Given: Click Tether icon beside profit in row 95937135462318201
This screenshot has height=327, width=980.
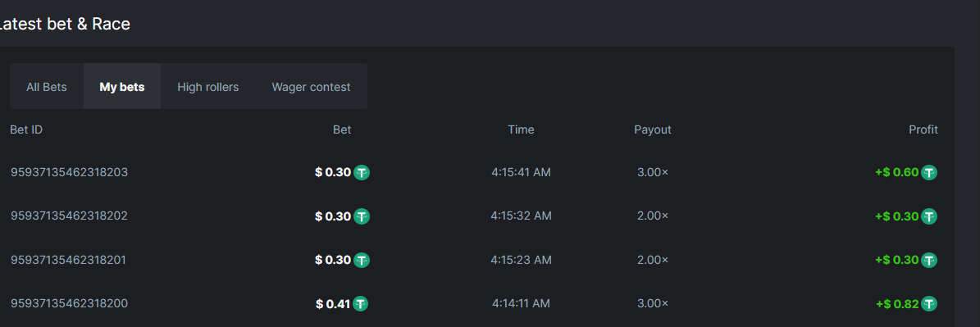Looking at the screenshot, I should click(929, 261).
